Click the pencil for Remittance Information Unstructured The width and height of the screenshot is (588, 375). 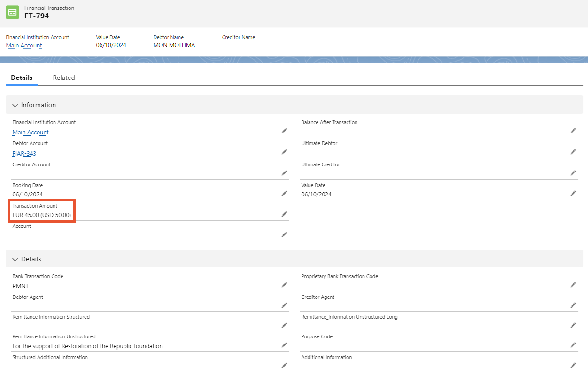click(284, 345)
